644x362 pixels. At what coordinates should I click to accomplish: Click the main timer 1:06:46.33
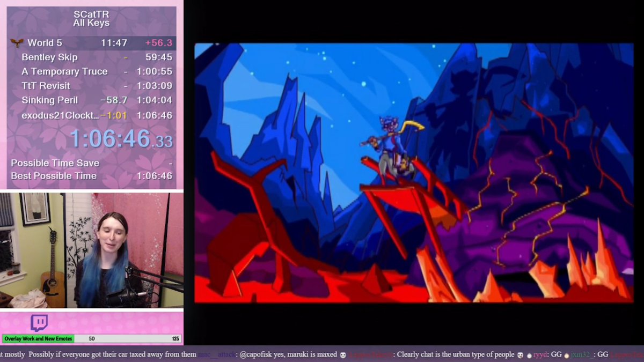[x=121, y=139]
